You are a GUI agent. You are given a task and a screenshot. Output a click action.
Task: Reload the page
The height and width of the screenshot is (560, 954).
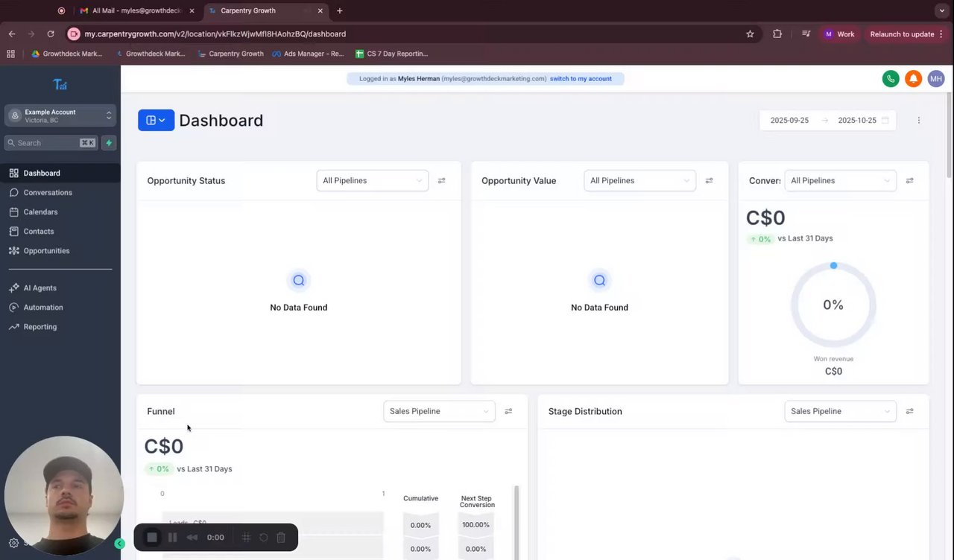tap(51, 34)
